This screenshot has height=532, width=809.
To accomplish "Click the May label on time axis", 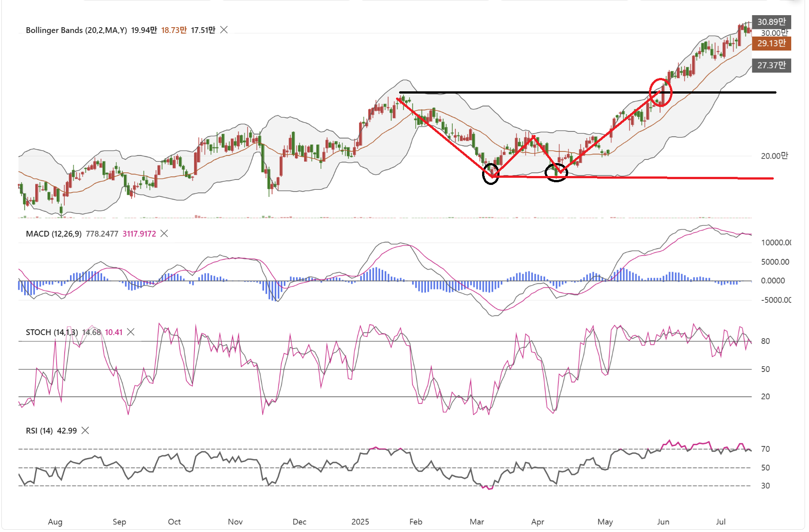I will 605,521.
